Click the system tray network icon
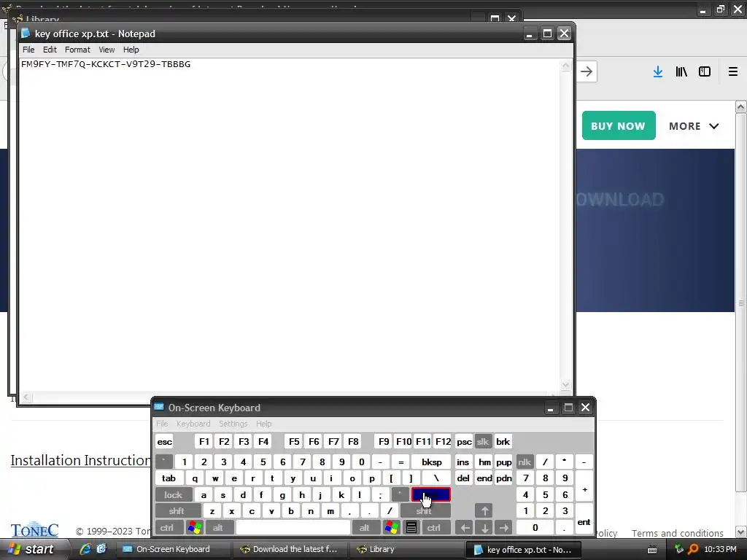This screenshot has width=747, height=560. coord(679,549)
